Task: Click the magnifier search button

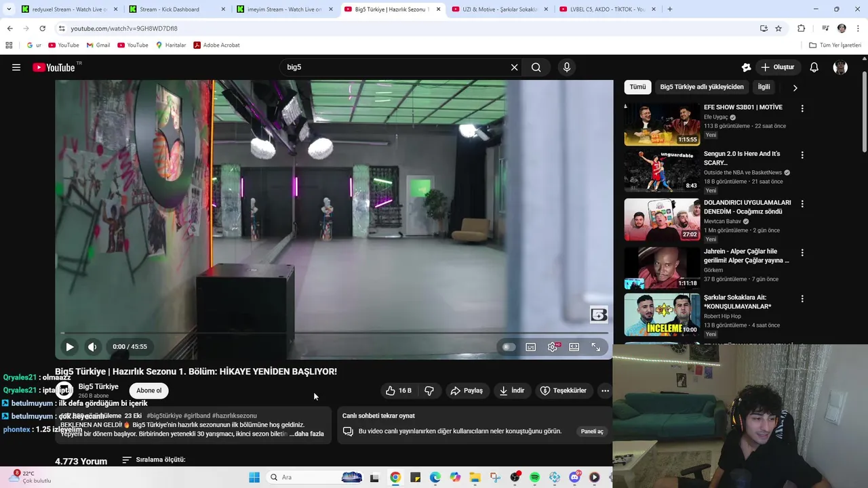Action: coord(536,67)
